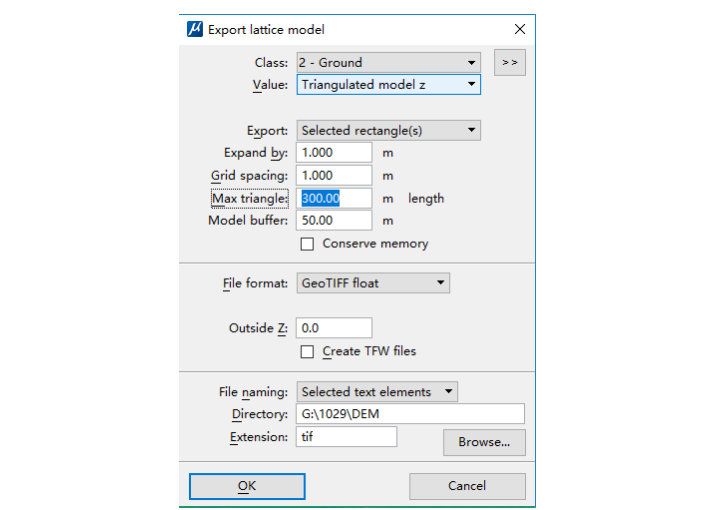The width and height of the screenshot is (712, 510).
Task: Click the Outside Z input field
Action: [334, 328]
